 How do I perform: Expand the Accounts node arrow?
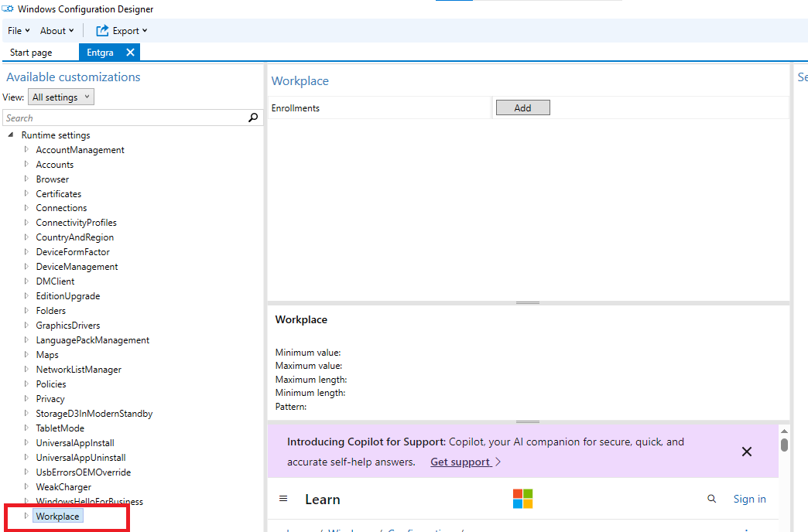(x=26, y=164)
